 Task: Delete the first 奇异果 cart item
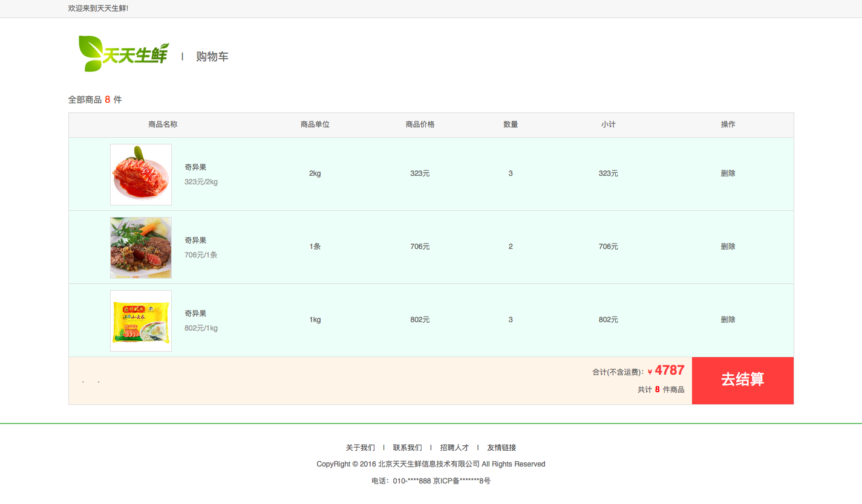pos(728,173)
